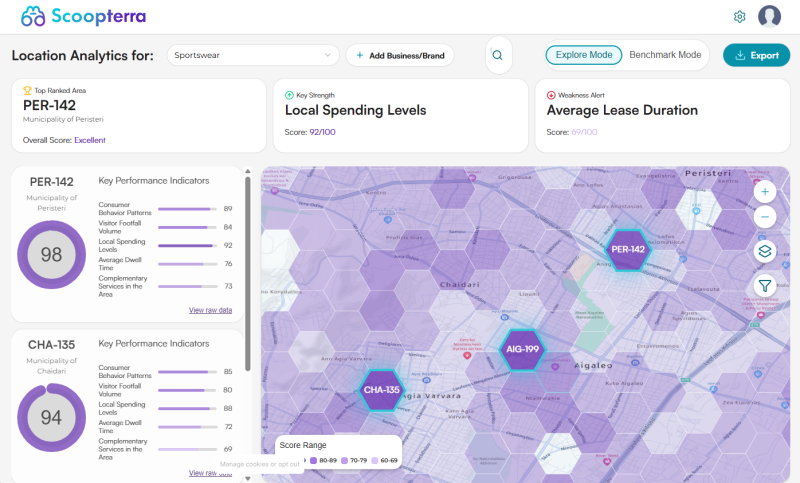Open the map filter funnel
The width and height of the screenshot is (800, 483).
(x=765, y=286)
